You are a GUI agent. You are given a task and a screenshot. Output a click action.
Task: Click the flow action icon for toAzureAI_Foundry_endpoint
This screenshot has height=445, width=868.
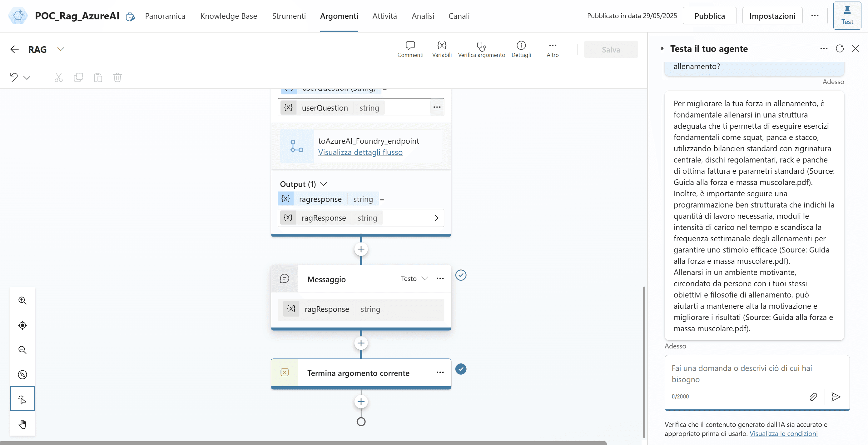pyautogui.click(x=296, y=146)
